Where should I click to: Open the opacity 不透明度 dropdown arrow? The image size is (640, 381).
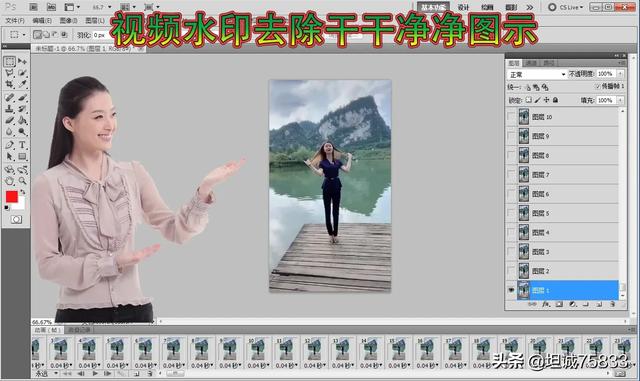point(620,74)
